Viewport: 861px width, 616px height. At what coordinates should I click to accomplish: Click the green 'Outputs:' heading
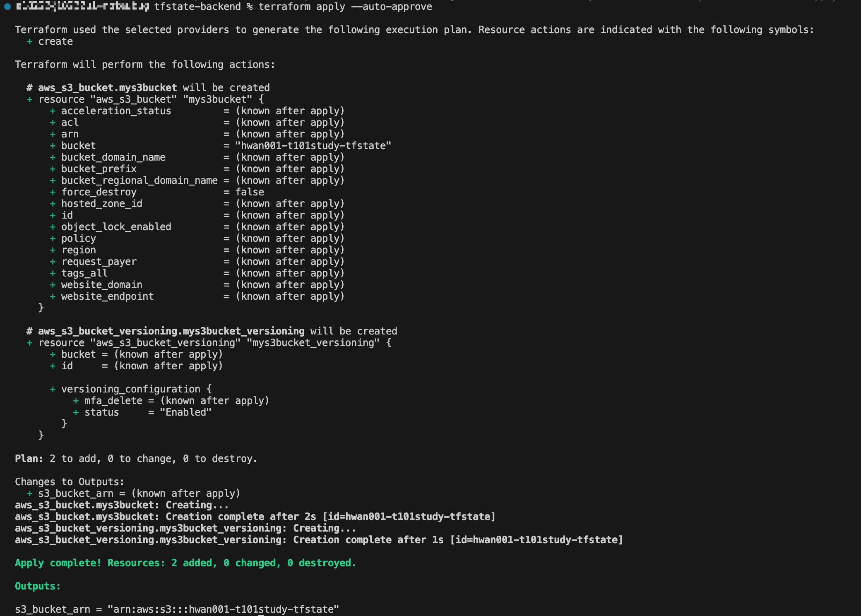38,586
